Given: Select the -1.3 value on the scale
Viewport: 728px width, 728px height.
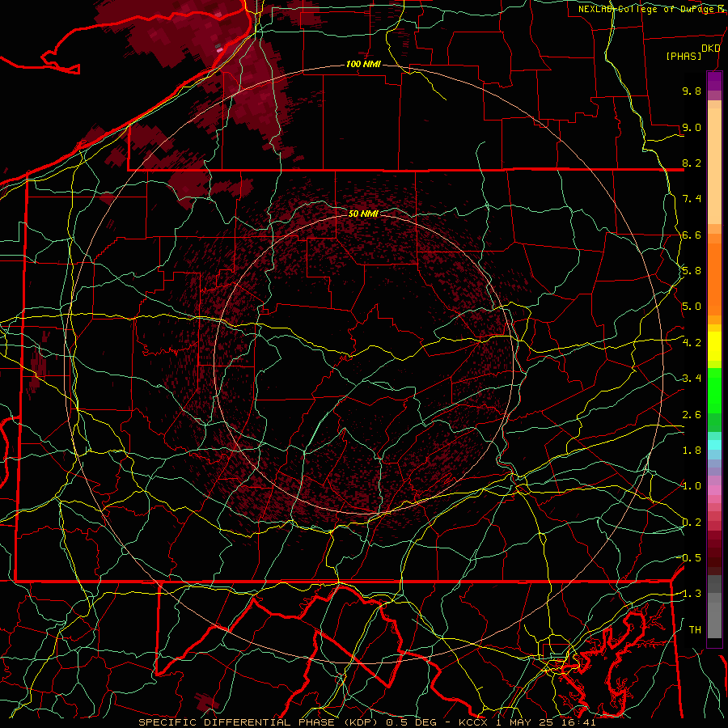Looking at the screenshot, I should (x=692, y=594).
